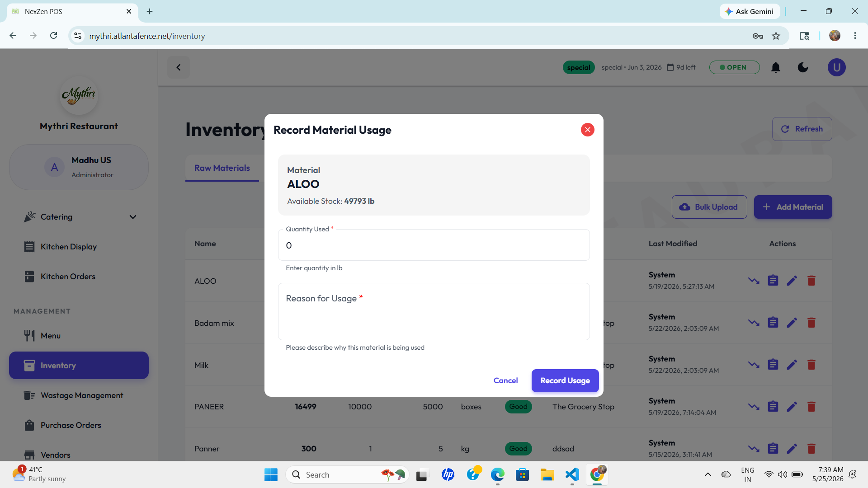Open Kitchen Display page
Viewport: 868px width, 488px height.
79,247
